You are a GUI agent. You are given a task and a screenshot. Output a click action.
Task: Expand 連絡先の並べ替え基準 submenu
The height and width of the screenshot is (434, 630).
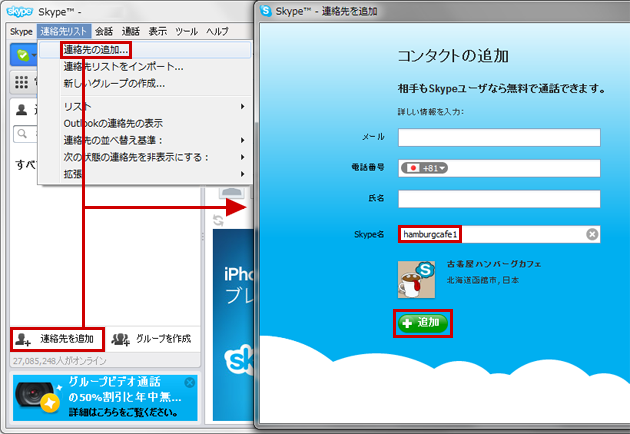(145, 140)
